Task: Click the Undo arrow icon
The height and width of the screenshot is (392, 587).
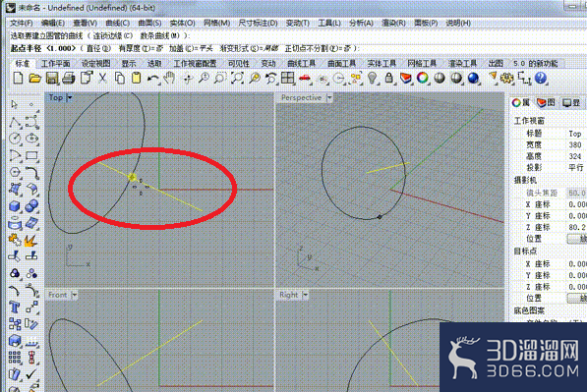Action: [x=152, y=78]
